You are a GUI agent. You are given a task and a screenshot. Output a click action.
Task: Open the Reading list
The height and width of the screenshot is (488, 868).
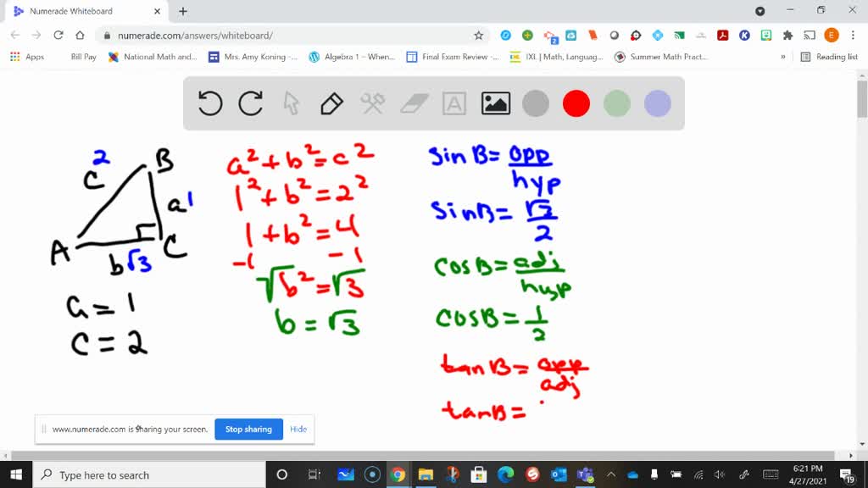click(831, 56)
